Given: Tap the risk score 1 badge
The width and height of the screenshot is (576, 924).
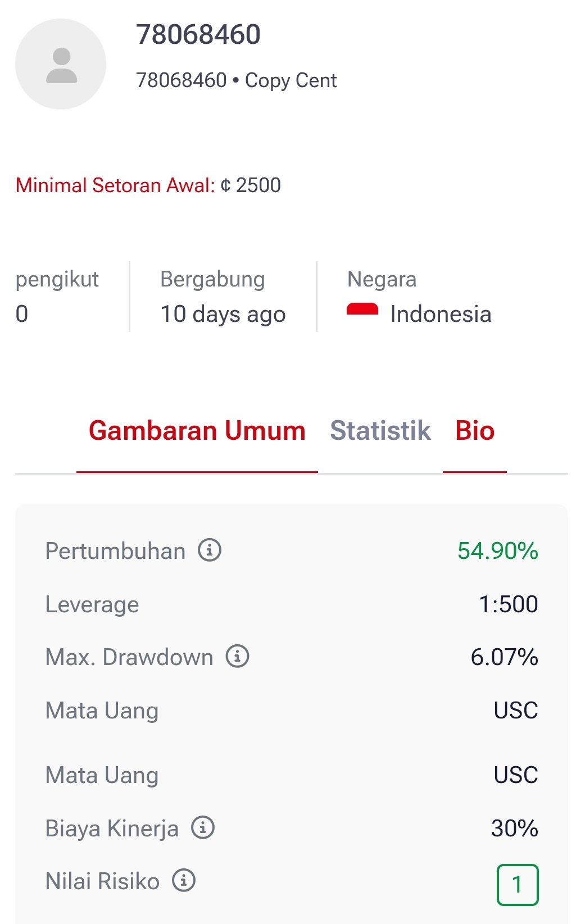Looking at the screenshot, I should 517,885.
